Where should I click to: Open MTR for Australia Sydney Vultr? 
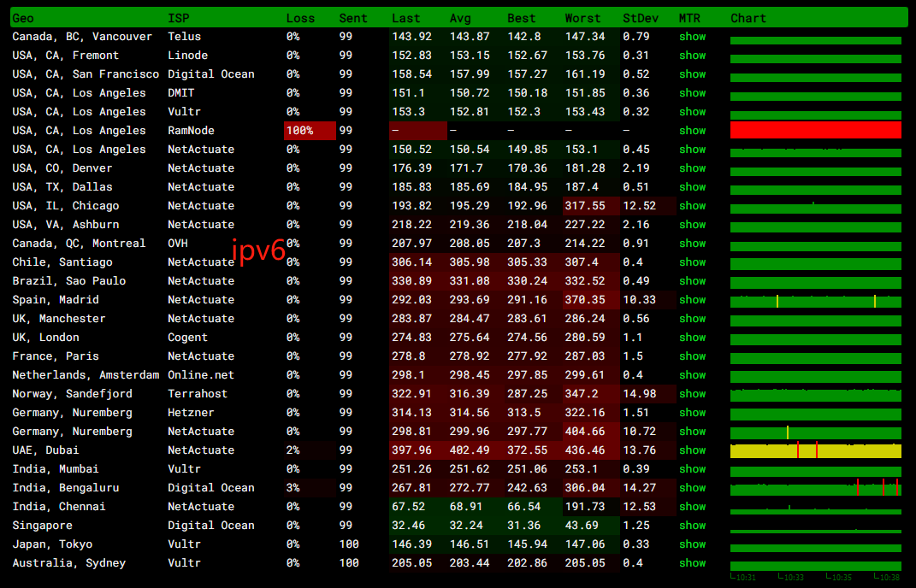(692, 563)
